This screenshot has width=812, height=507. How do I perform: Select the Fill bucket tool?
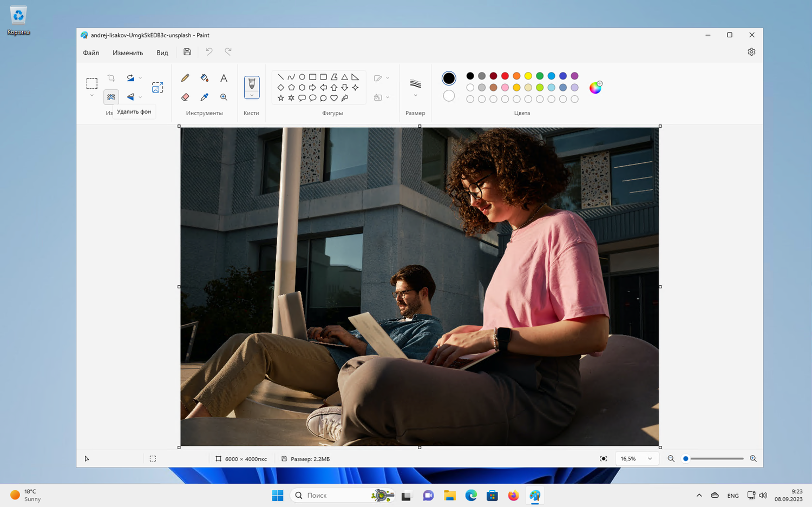coord(204,78)
